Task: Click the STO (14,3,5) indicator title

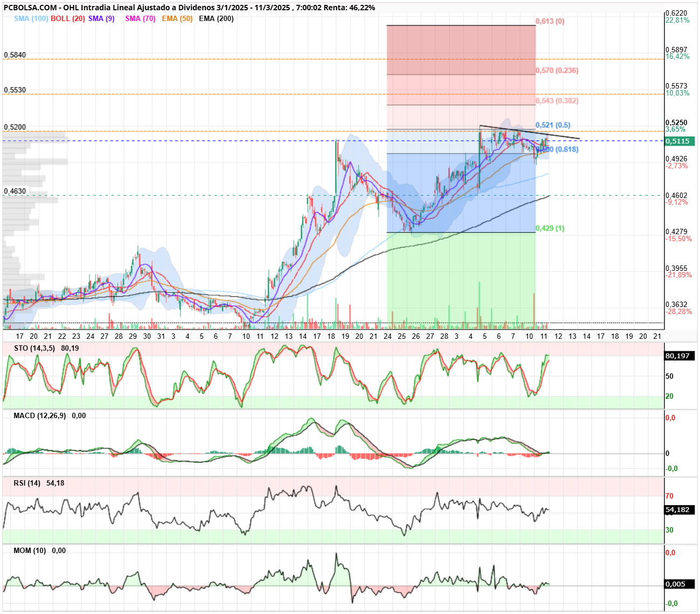Action: pyautogui.click(x=35, y=348)
